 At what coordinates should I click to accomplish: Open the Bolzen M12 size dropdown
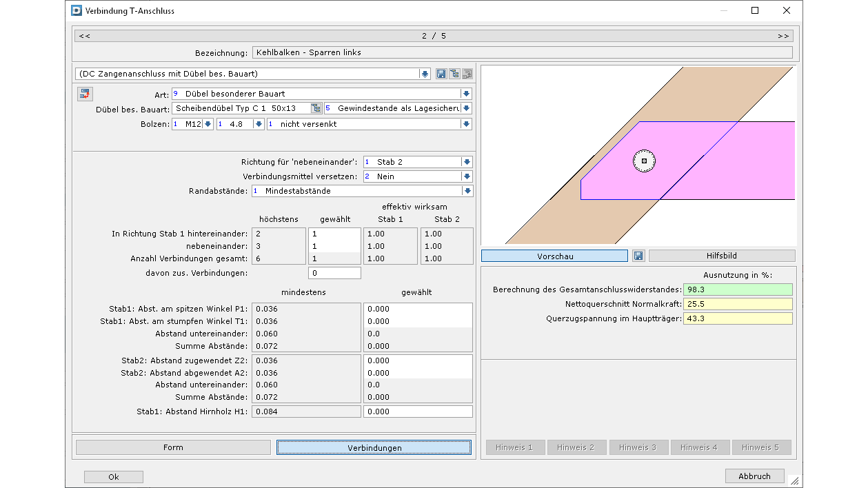[x=207, y=124]
